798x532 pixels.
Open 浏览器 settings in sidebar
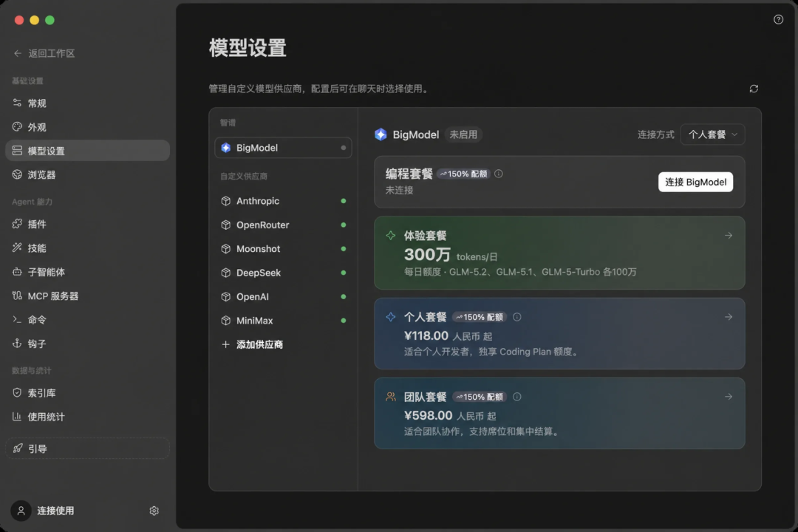(87, 174)
